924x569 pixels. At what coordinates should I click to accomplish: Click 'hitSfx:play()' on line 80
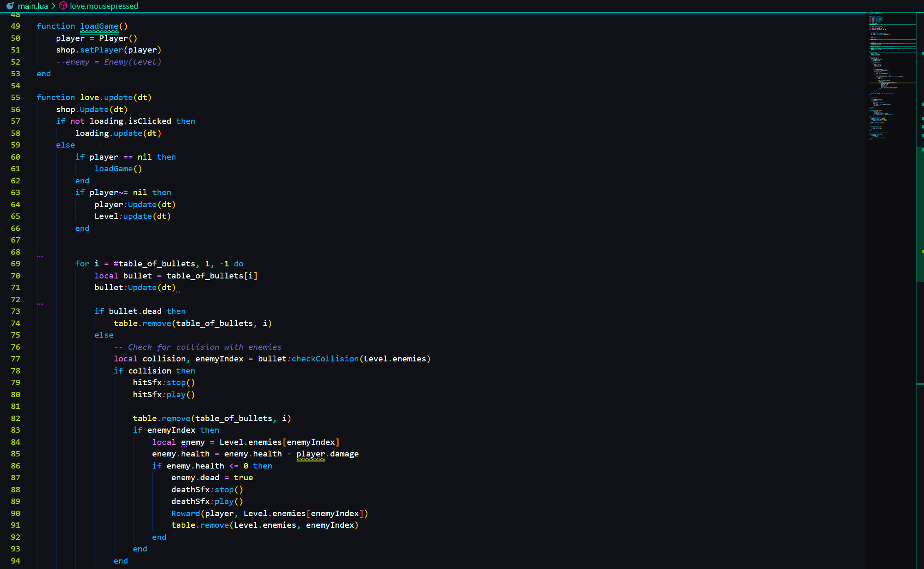[164, 395]
